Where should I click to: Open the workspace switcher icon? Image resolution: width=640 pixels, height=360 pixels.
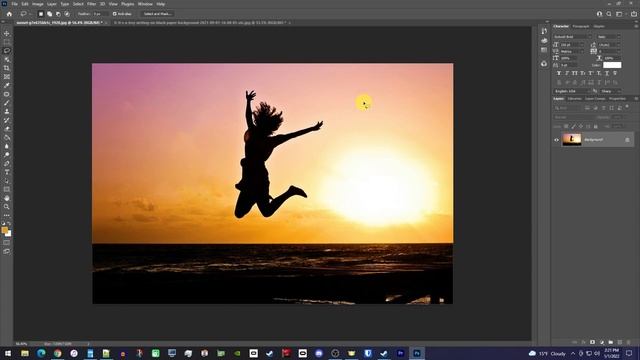619,14
